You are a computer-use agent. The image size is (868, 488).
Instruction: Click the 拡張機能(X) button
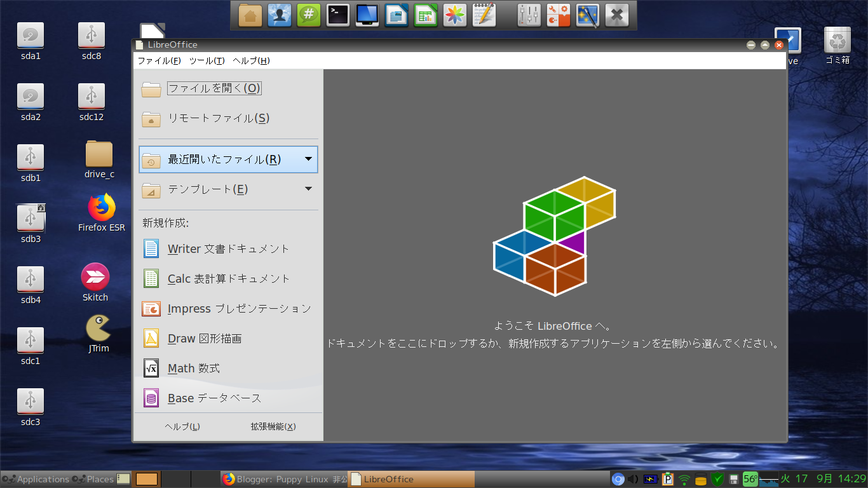click(x=273, y=426)
